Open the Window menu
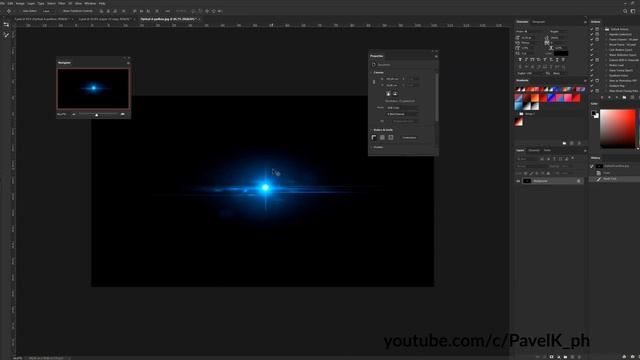This screenshot has width=640, height=360. click(x=90, y=3)
